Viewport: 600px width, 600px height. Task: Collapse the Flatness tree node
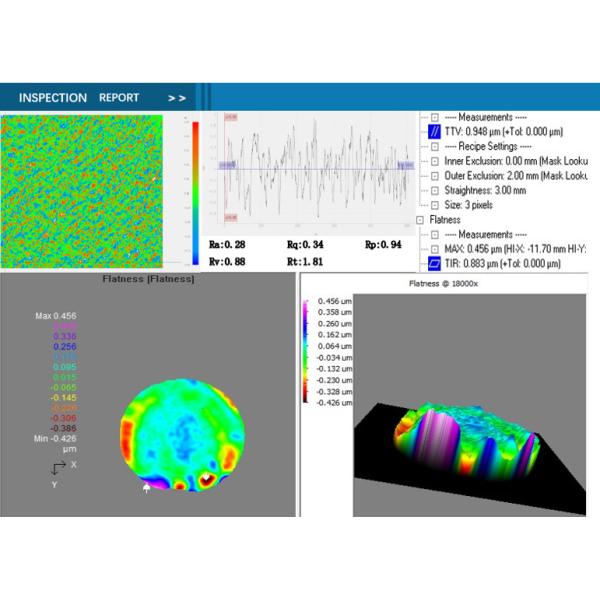(x=419, y=218)
